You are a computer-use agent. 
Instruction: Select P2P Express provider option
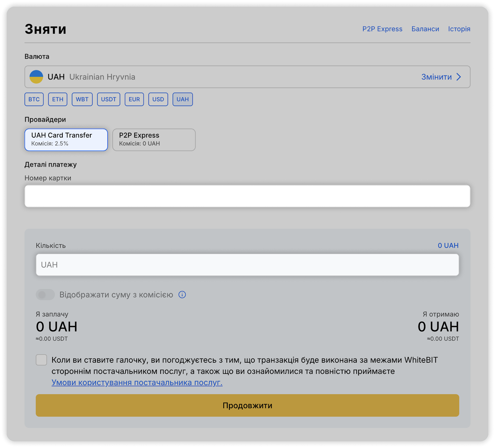154,140
